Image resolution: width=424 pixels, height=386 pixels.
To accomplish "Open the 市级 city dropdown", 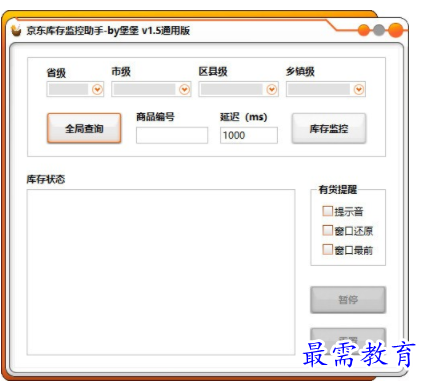I will click(151, 89).
